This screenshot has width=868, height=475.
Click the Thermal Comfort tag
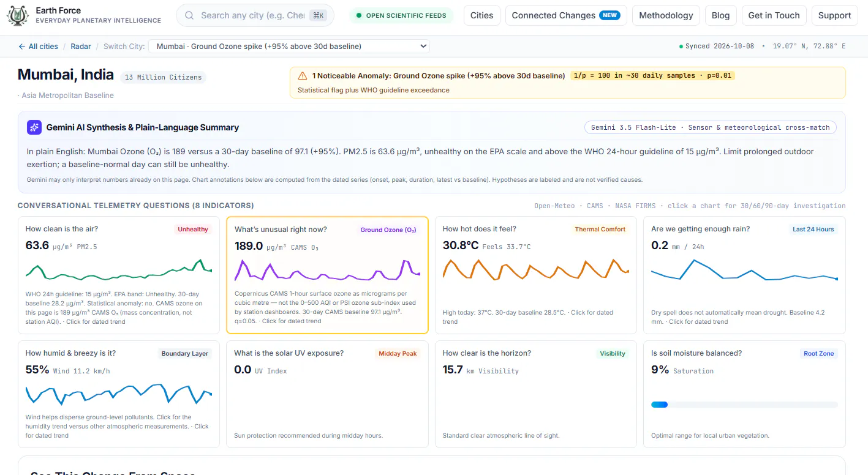(600, 230)
